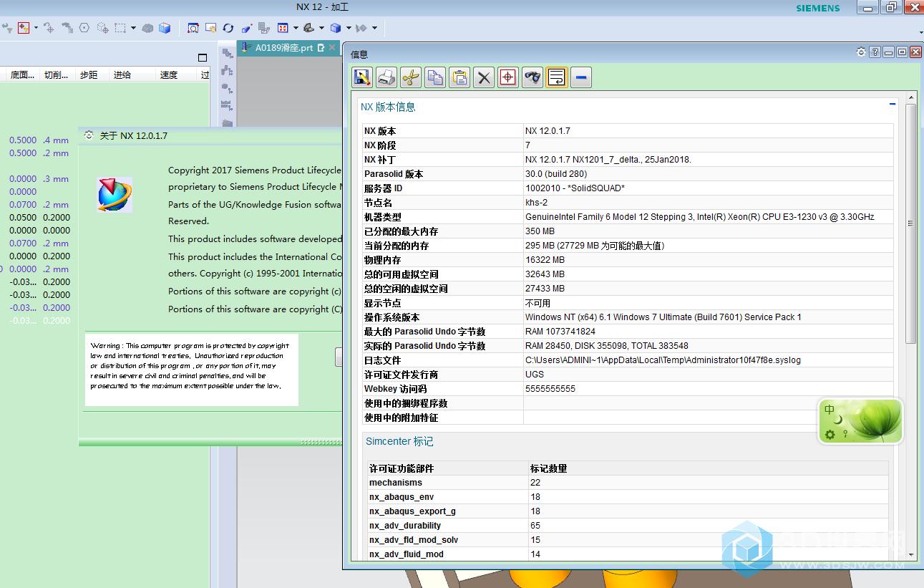Click the scissors Cut icon in 信息 toolbar
924x588 pixels.
click(411, 77)
